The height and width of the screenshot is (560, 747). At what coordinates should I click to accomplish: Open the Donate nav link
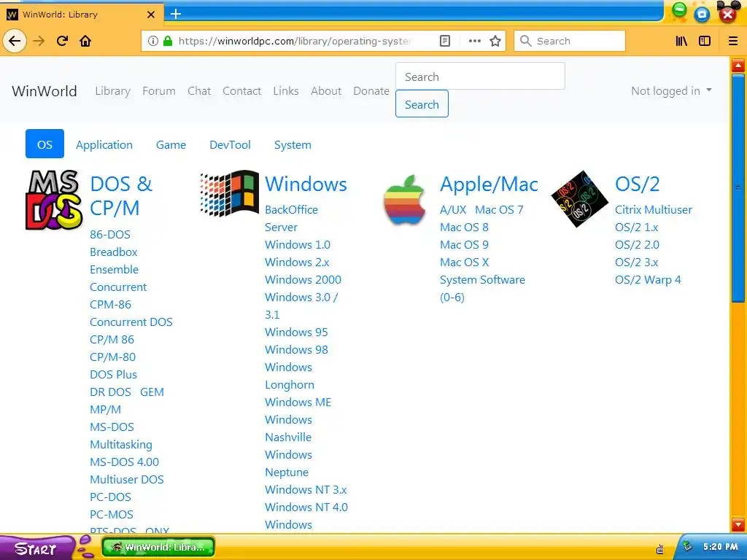[x=371, y=91]
